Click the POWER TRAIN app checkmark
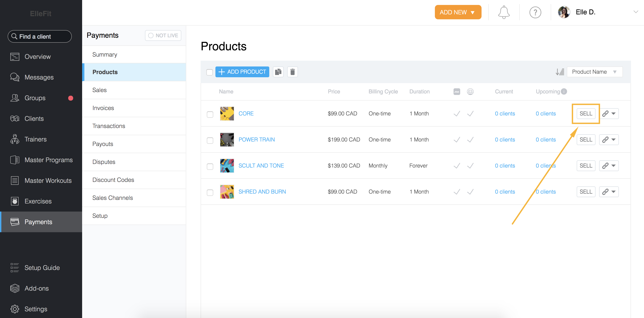Viewport: 644px width, 318px height. [x=470, y=140]
